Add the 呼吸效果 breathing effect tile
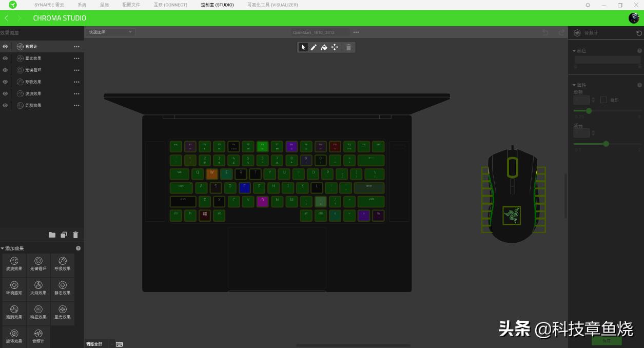 (63, 264)
